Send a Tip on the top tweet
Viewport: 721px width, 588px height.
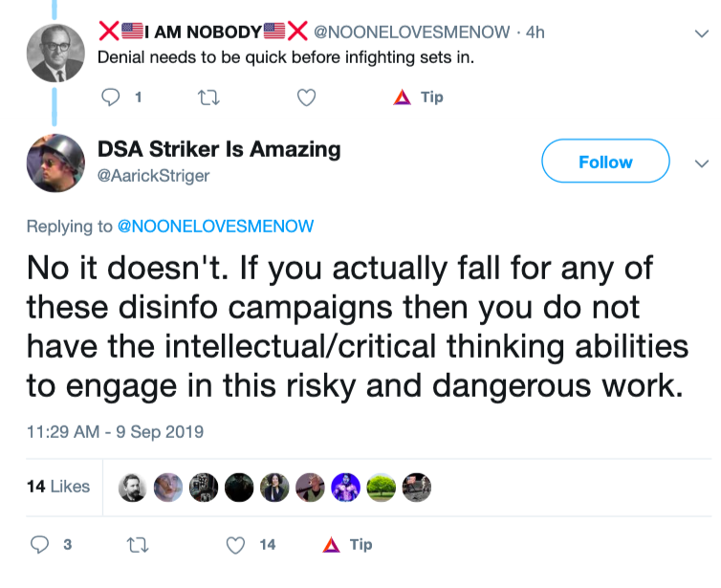[420, 97]
